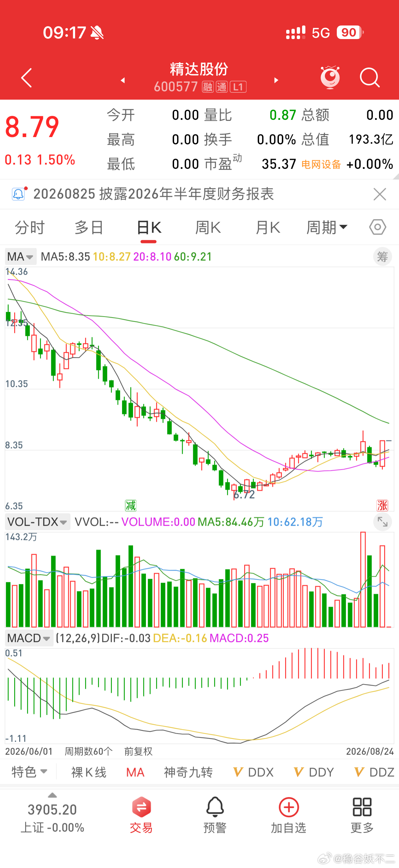Select the 日K tab
399x868 pixels.
coord(149,227)
